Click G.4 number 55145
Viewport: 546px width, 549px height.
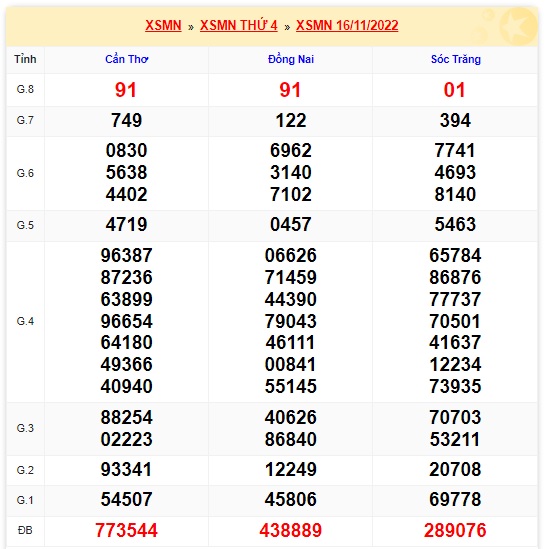pyautogui.click(x=291, y=387)
